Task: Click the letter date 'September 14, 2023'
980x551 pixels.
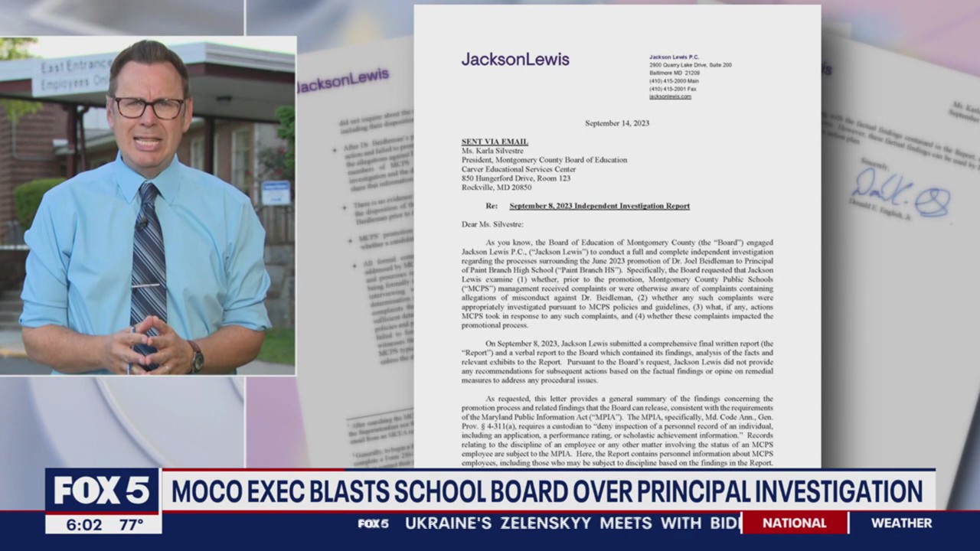Action: [617, 123]
